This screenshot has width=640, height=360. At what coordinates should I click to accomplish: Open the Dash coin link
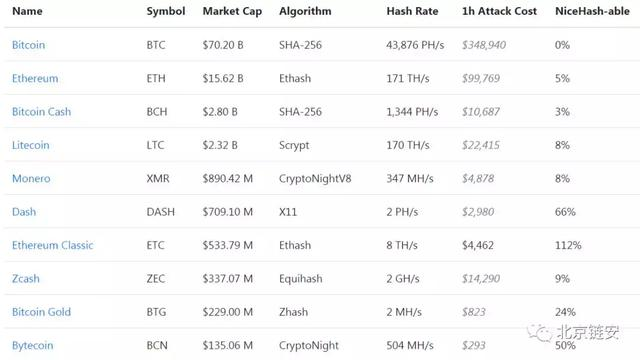(x=24, y=212)
